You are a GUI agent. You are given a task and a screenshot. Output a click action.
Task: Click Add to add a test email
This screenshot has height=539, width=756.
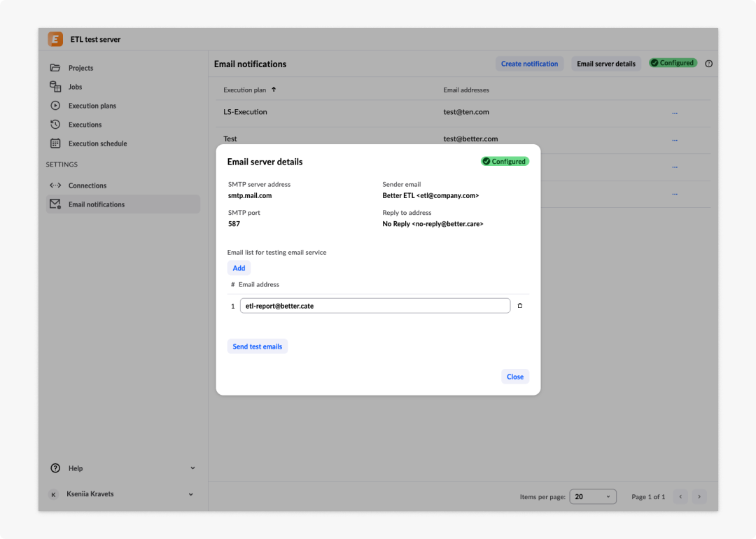tap(239, 268)
